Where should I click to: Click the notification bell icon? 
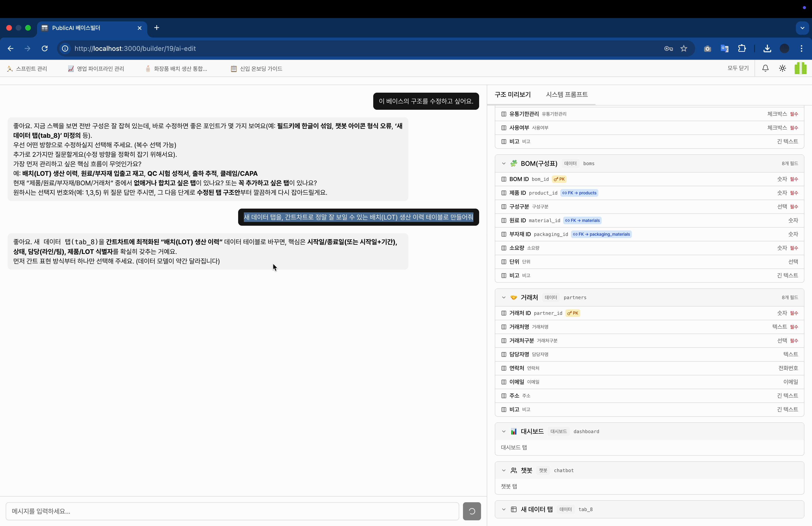765,68
